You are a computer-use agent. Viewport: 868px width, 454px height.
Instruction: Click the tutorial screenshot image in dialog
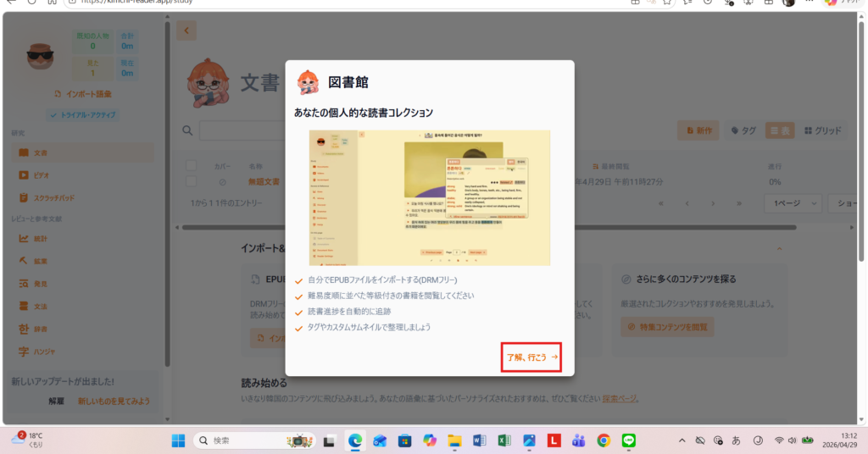(x=430, y=198)
